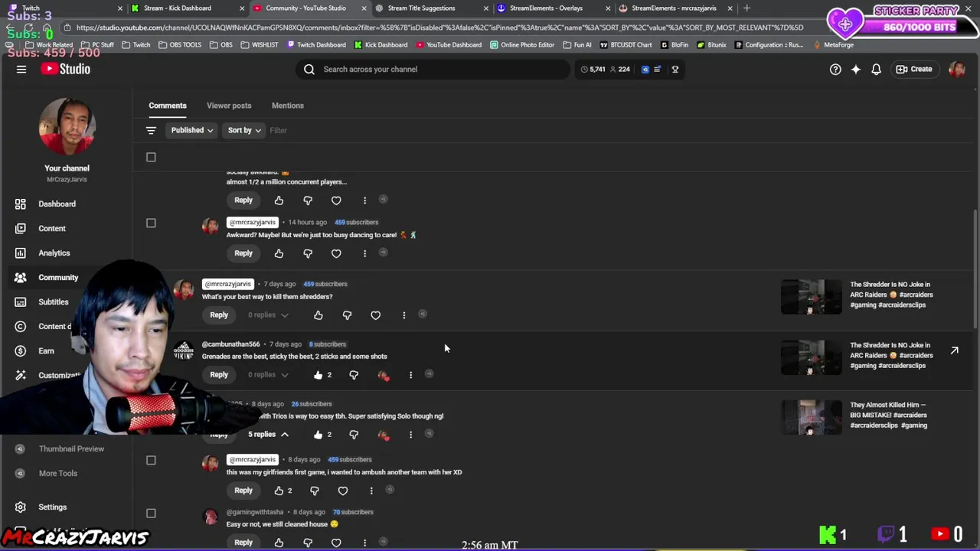Open more options on 'Trios is way too easy'
Viewport: 980px width, 551px height.
[x=410, y=435]
